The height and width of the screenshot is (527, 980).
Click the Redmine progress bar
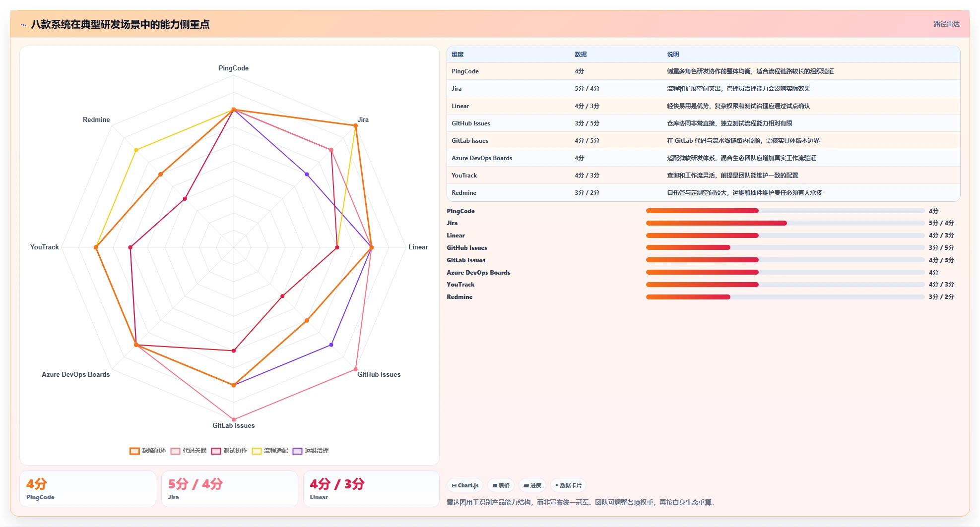[785, 297]
